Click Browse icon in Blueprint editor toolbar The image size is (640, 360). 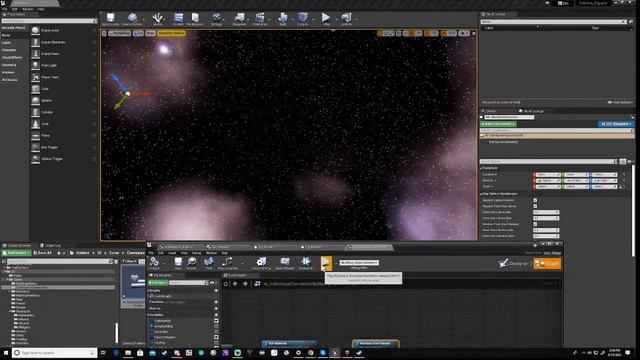point(191,263)
